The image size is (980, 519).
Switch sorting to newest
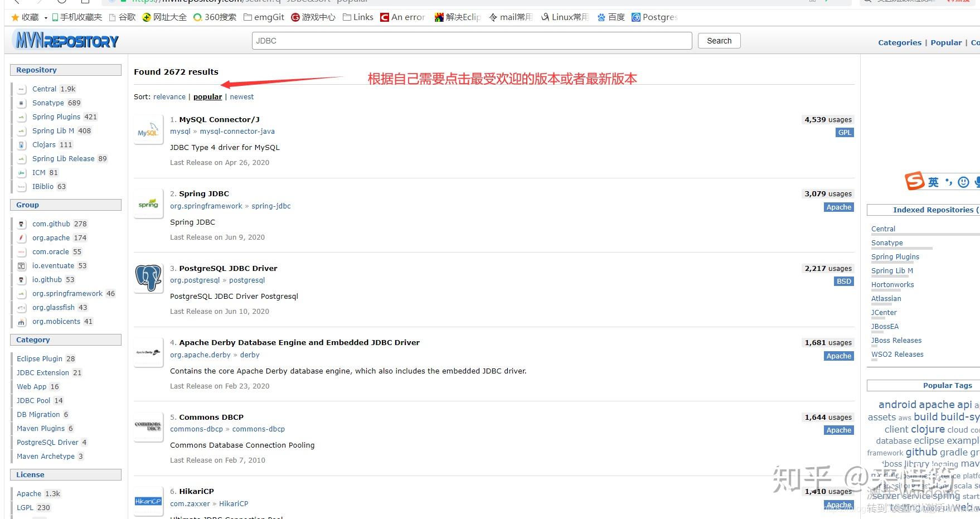pos(242,96)
